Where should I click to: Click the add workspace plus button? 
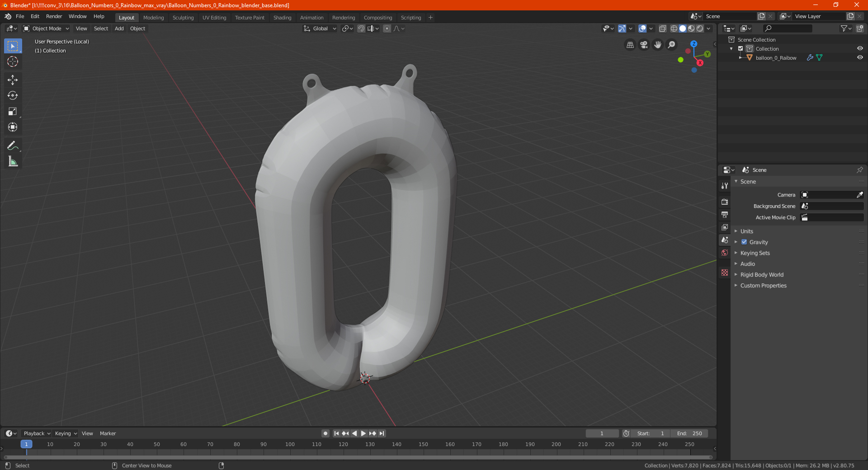coord(430,18)
